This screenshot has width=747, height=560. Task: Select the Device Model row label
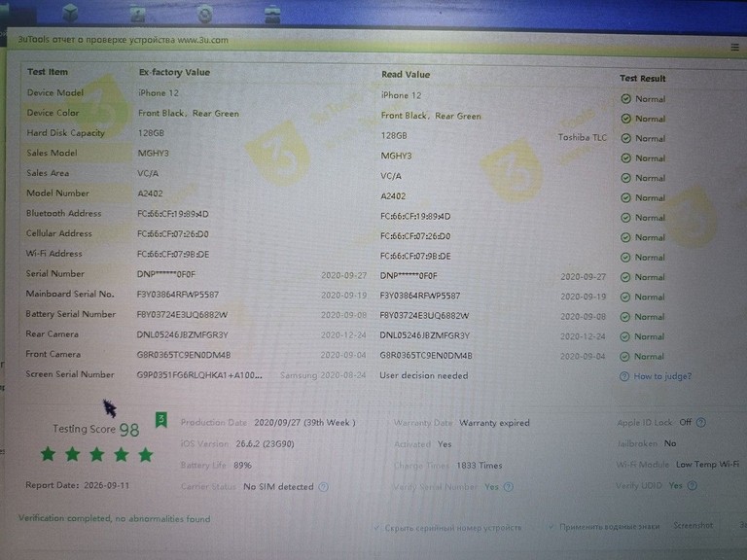click(55, 93)
